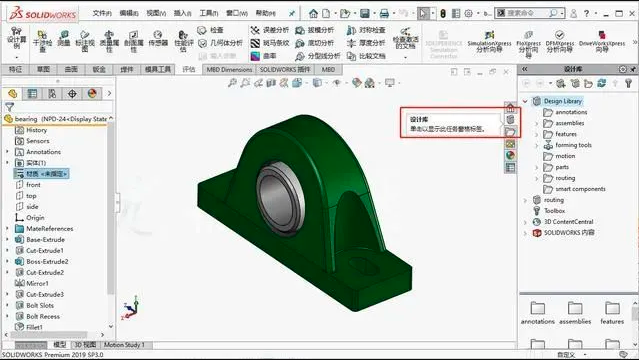Viewport: 639px width, 360px height.
Task: Toggle the design library panel pin
Action: tap(633, 69)
